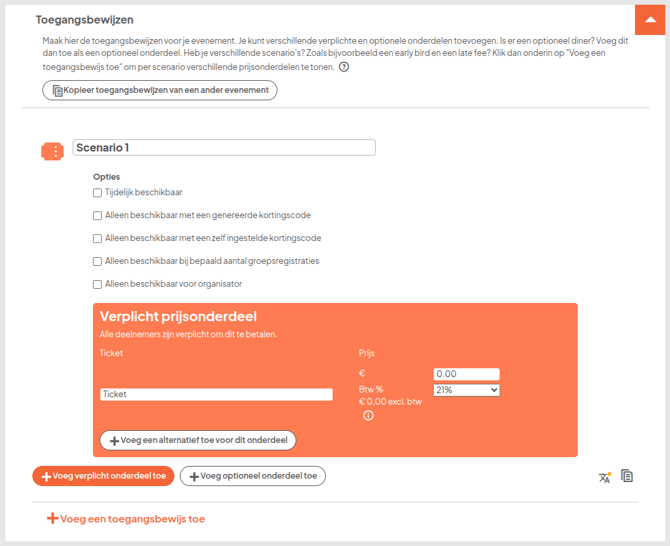Toggle 'Alleen beschikbaar bij bepaald aantal groepsregistraties'
Viewport: 670px width, 546px height.
tap(97, 261)
